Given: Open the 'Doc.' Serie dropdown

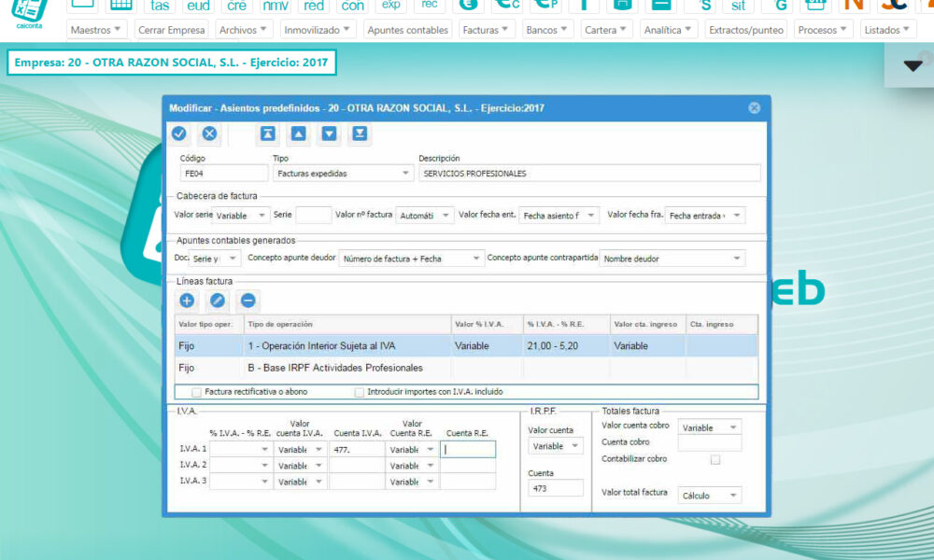Looking at the screenshot, I should 214,259.
